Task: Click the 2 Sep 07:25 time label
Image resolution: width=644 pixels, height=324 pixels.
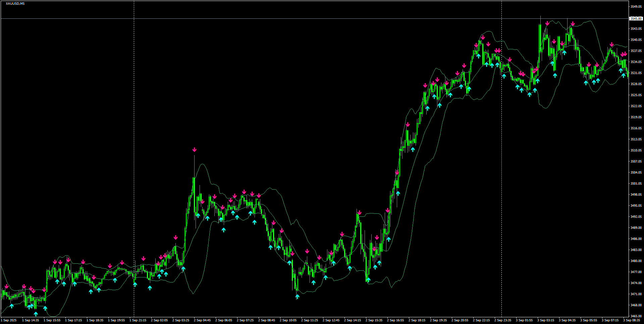Action: pos(245,320)
